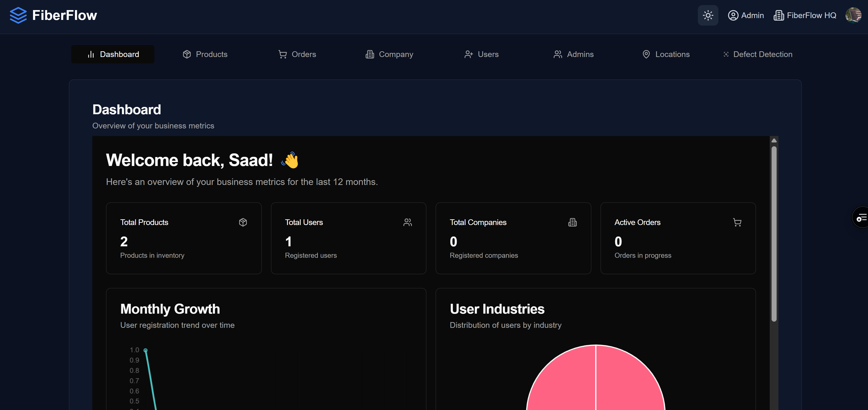This screenshot has width=868, height=410.
Task: Click the FiberFlow HQ building icon
Action: 778,16
